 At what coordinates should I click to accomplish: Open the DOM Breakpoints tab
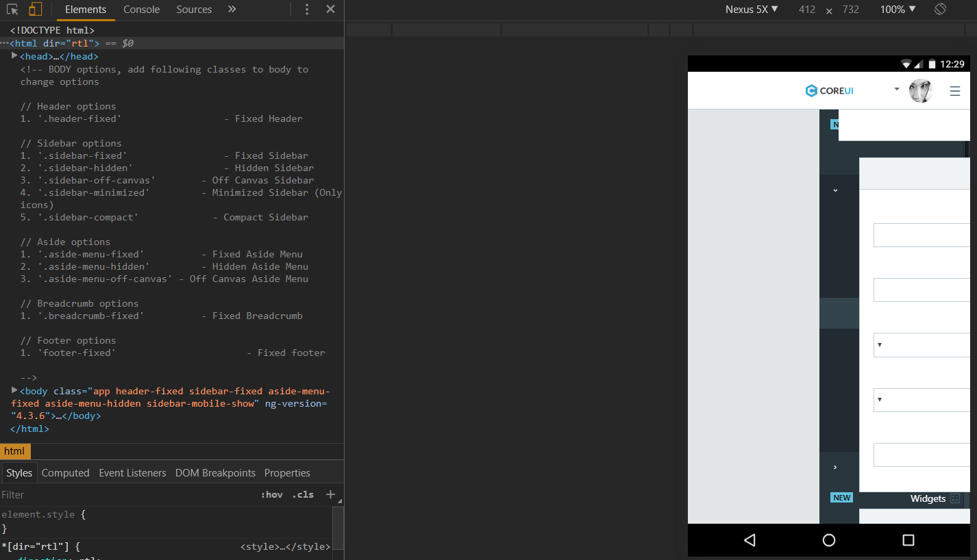215,473
